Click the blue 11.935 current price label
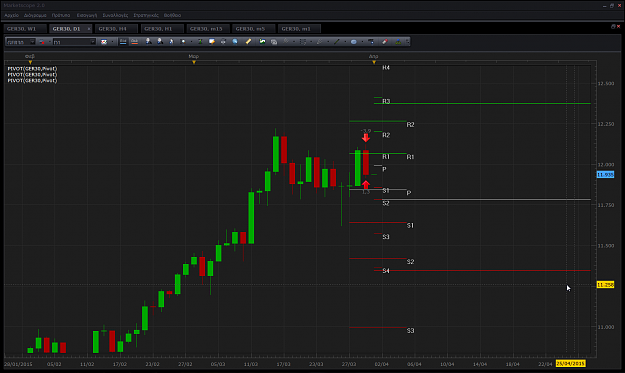The height and width of the screenshot is (373, 625). point(605,175)
